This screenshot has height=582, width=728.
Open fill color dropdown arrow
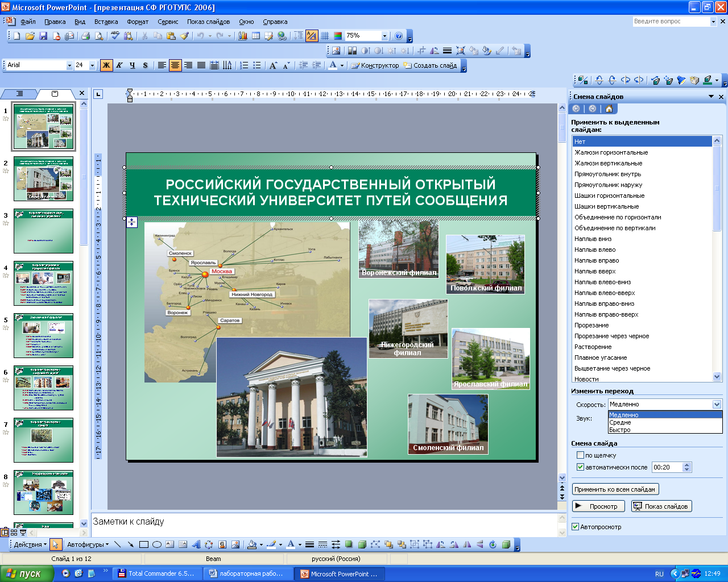[x=261, y=544]
